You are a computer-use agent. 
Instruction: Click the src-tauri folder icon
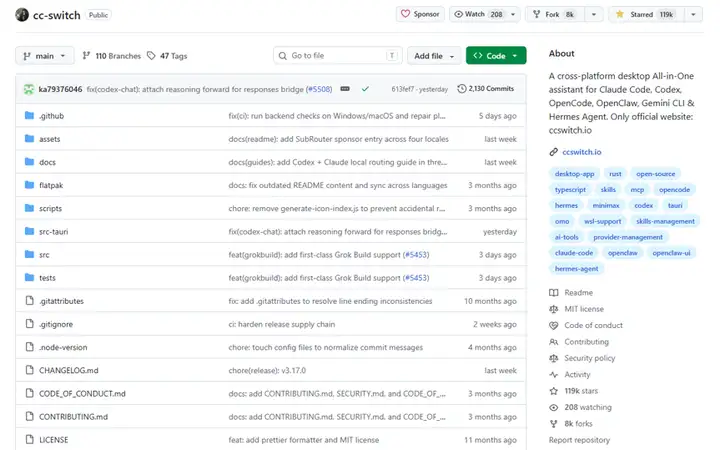click(29, 231)
